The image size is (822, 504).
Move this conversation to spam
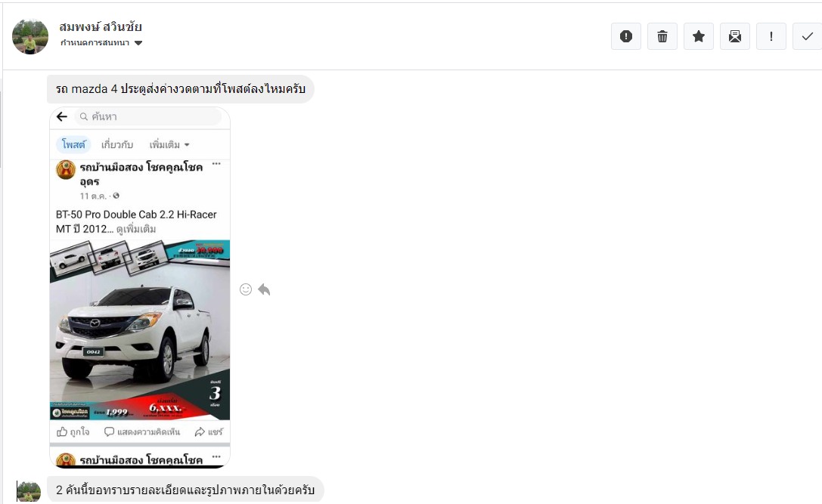coord(626,36)
